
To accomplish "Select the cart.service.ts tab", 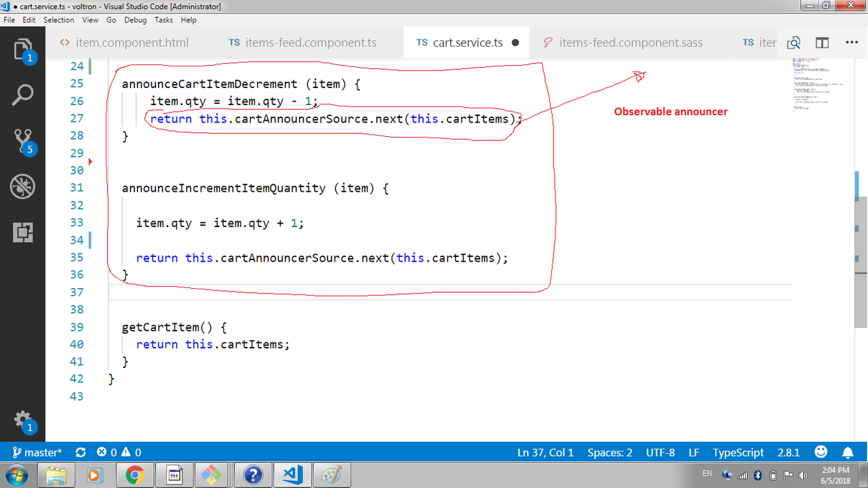I will pyautogui.click(x=465, y=43).
